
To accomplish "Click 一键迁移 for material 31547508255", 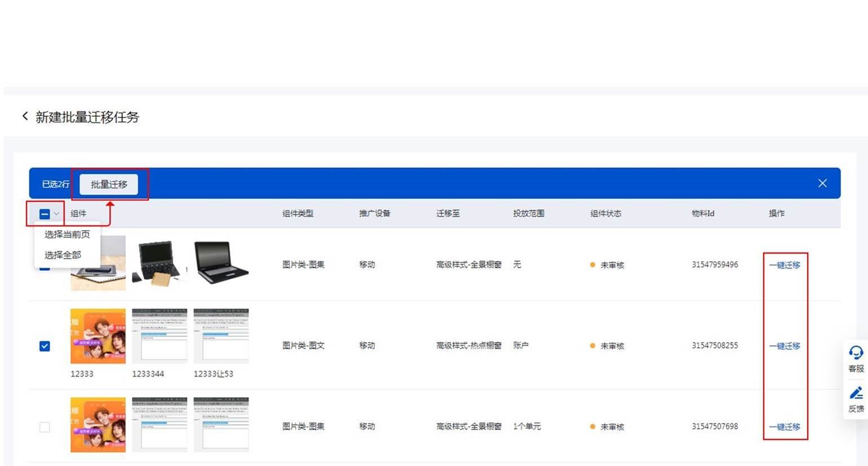I will click(785, 346).
